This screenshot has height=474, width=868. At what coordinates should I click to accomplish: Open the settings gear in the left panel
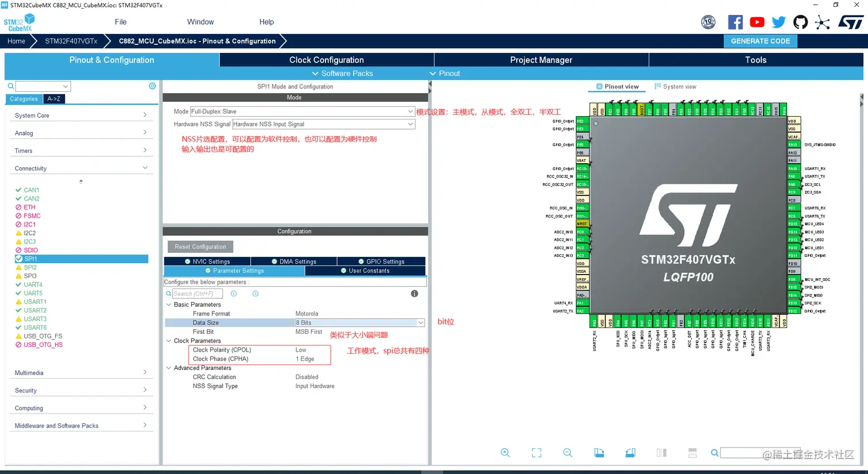[x=152, y=85]
